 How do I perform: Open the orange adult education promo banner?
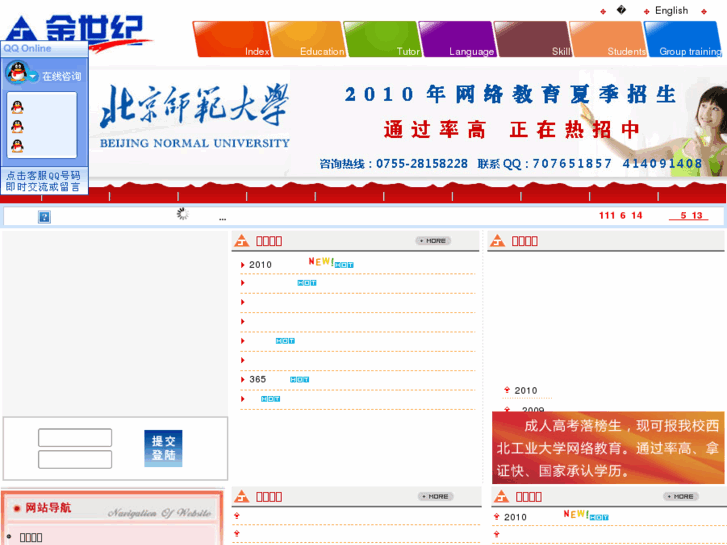(x=608, y=448)
